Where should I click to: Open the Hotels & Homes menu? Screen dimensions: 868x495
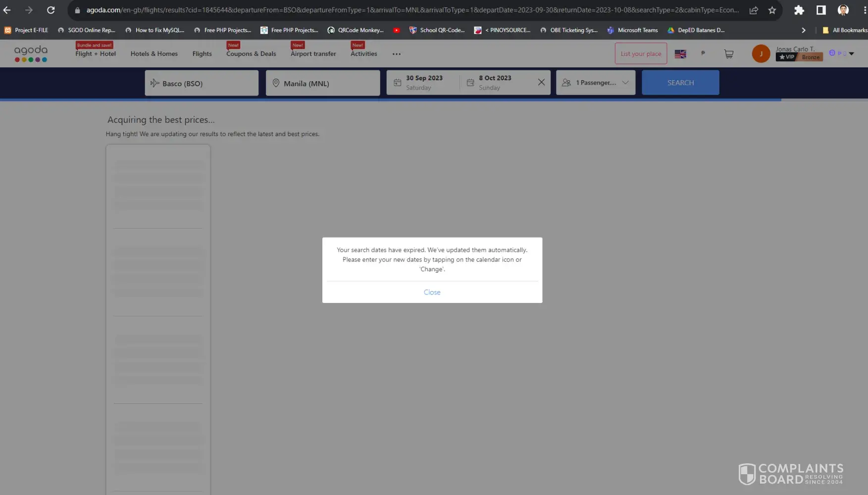coord(154,53)
